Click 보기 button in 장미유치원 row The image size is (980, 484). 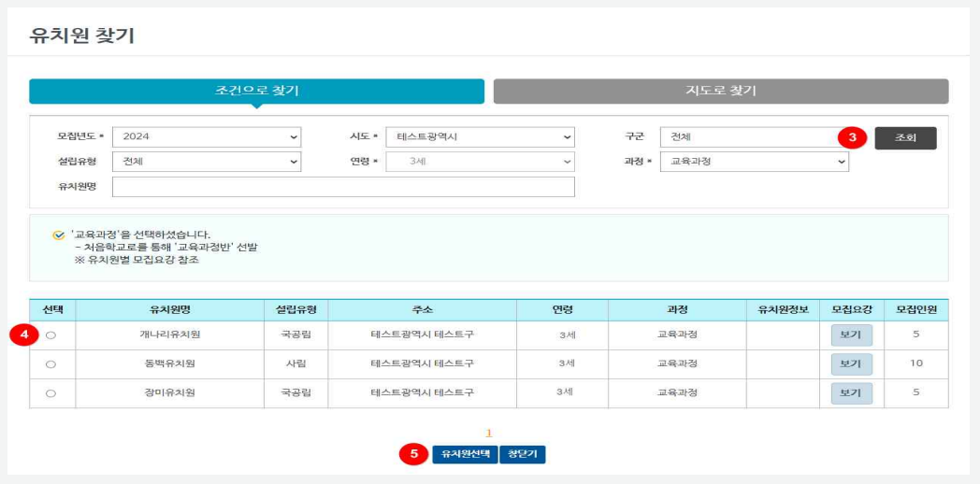pos(851,393)
